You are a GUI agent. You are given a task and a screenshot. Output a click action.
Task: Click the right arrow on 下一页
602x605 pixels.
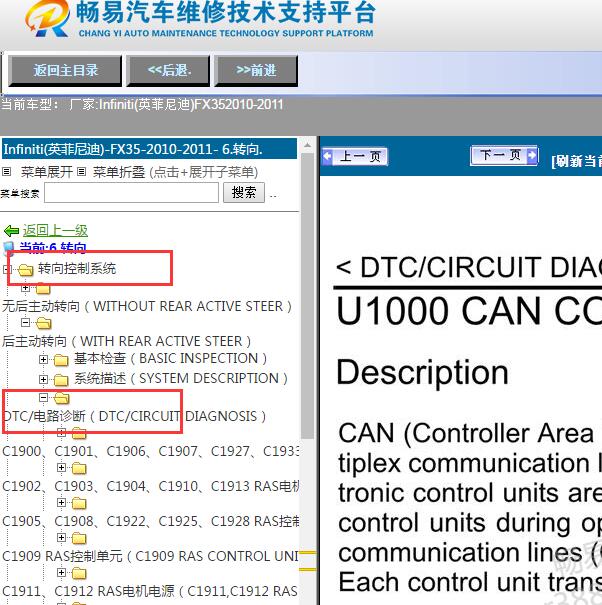click(x=532, y=155)
